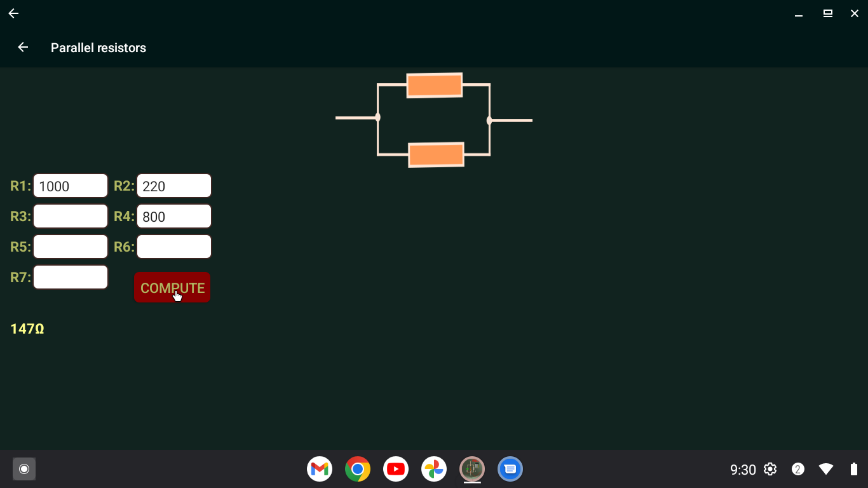Select the 147Ω result text
868x488 pixels.
pos(27,329)
